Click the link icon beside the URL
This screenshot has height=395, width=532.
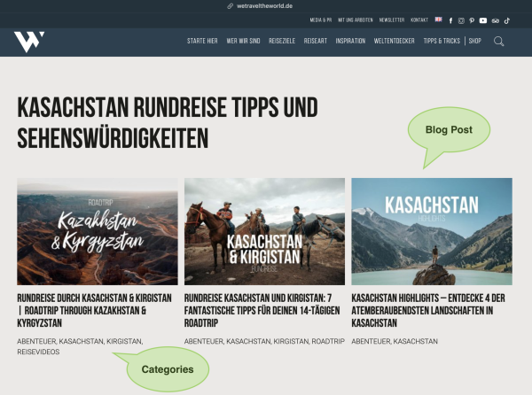[x=230, y=6]
